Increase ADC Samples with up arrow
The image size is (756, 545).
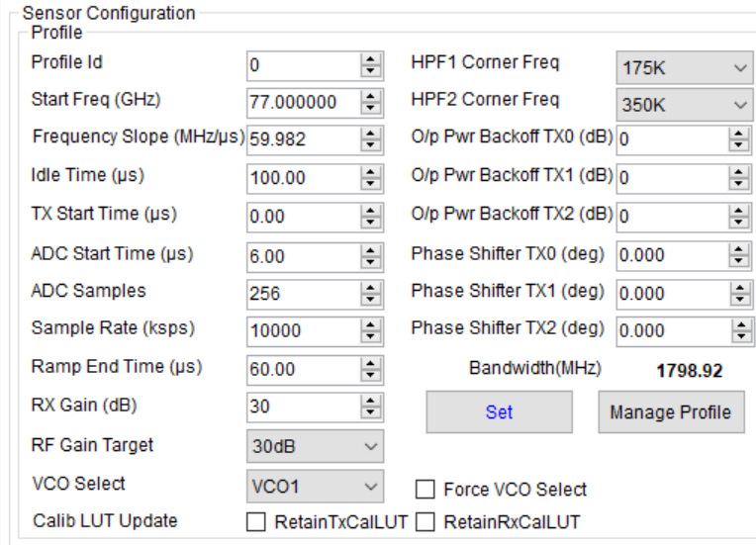[370, 288]
